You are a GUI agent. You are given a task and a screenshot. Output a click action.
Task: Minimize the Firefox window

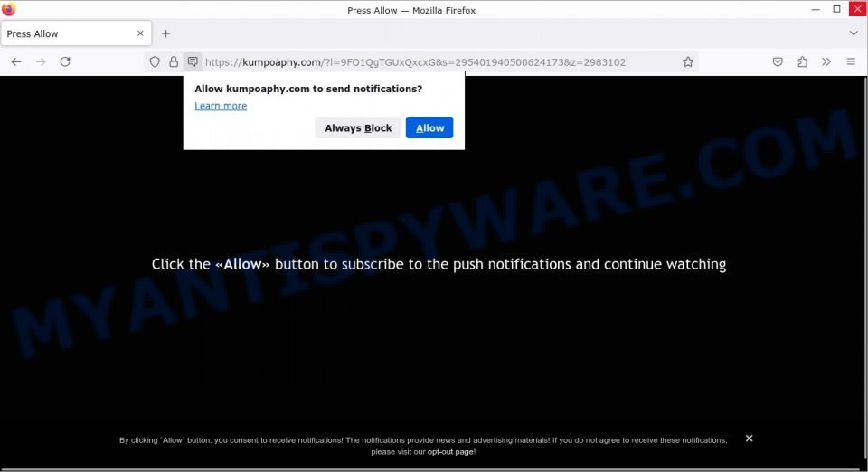pyautogui.click(x=816, y=9)
